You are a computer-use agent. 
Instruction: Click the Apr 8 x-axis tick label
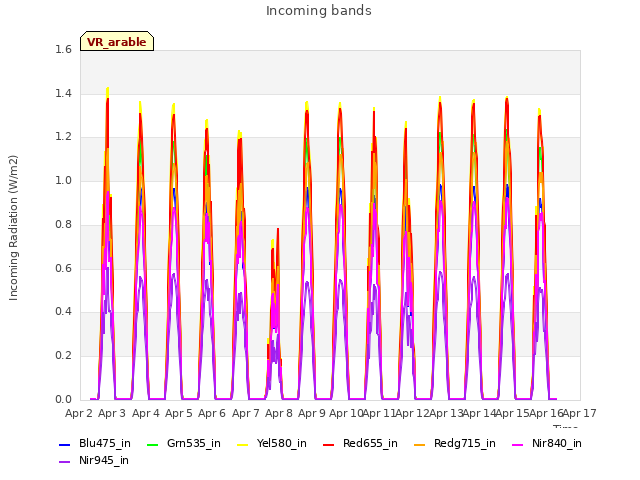[x=279, y=413]
